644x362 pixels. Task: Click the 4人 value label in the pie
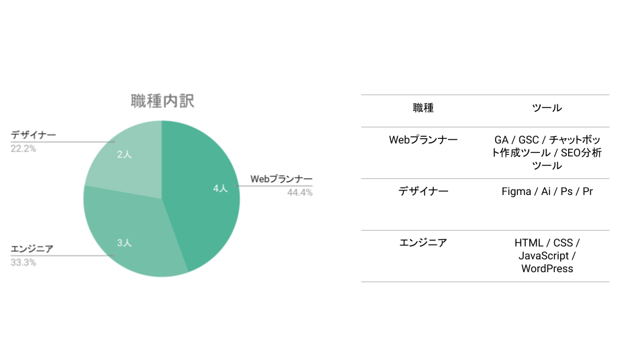click(221, 189)
